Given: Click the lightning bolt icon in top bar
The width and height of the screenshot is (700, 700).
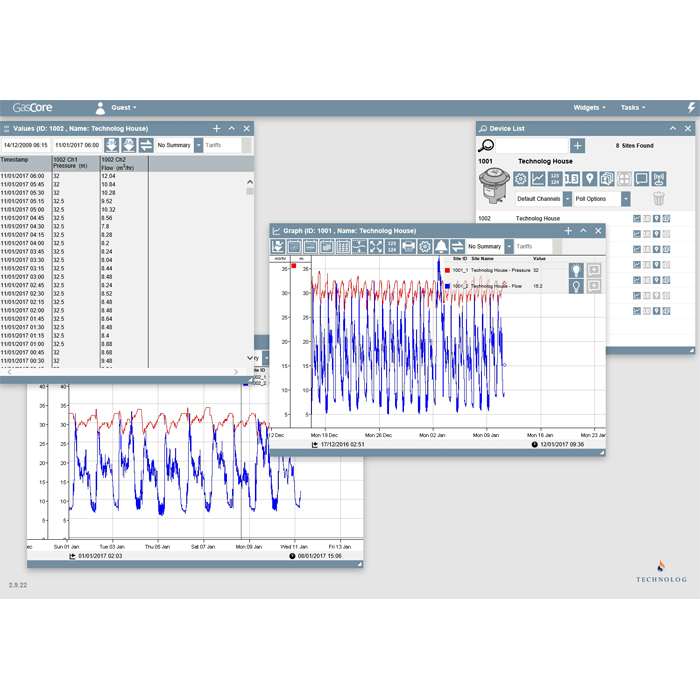Looking at the screenshot, I should tap(691, 108).
